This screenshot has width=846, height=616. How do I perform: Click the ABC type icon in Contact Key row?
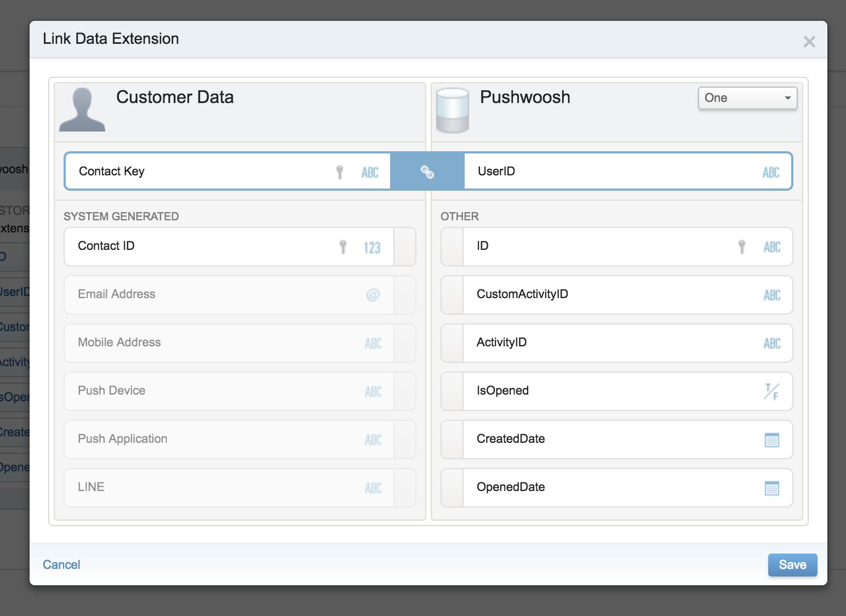[370, 173]
